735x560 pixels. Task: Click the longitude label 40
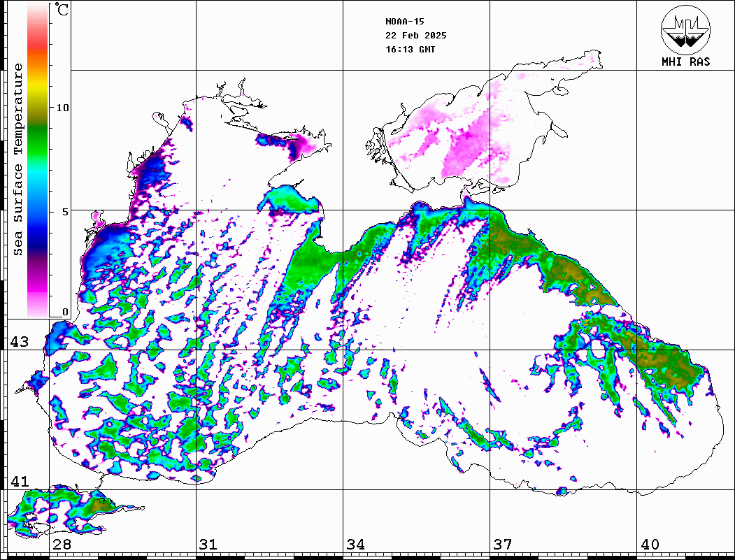pyautogui.click(x=649, y=545)
